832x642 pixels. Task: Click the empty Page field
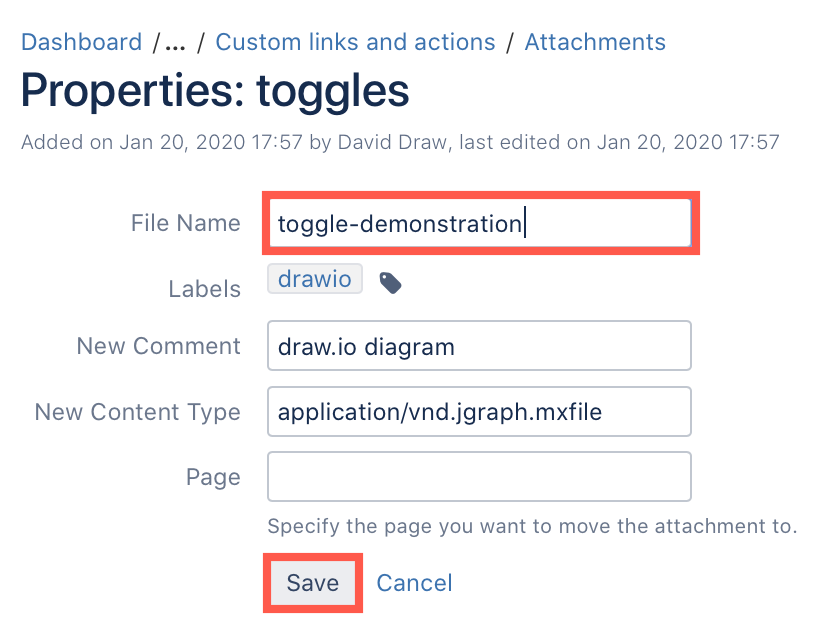(x=478, y=477)
